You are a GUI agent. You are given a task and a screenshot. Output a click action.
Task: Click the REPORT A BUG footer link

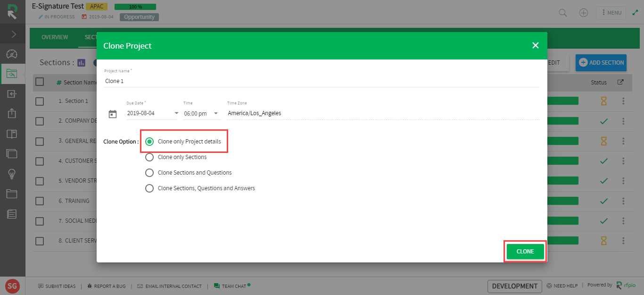(106, 286)
